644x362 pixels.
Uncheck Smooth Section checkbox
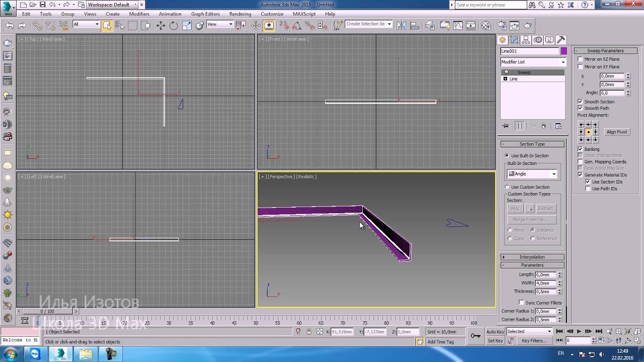pyautogui.click(x=580, y=102)
